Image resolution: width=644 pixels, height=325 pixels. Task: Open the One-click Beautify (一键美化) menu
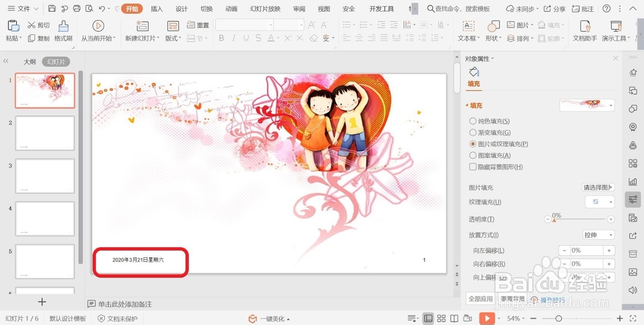pos(269,319)
